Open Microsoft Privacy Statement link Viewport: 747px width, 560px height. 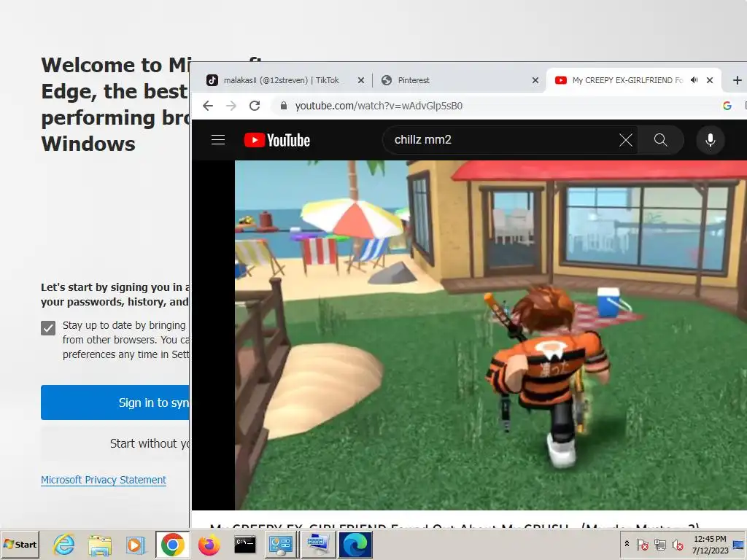click(104, 480)
